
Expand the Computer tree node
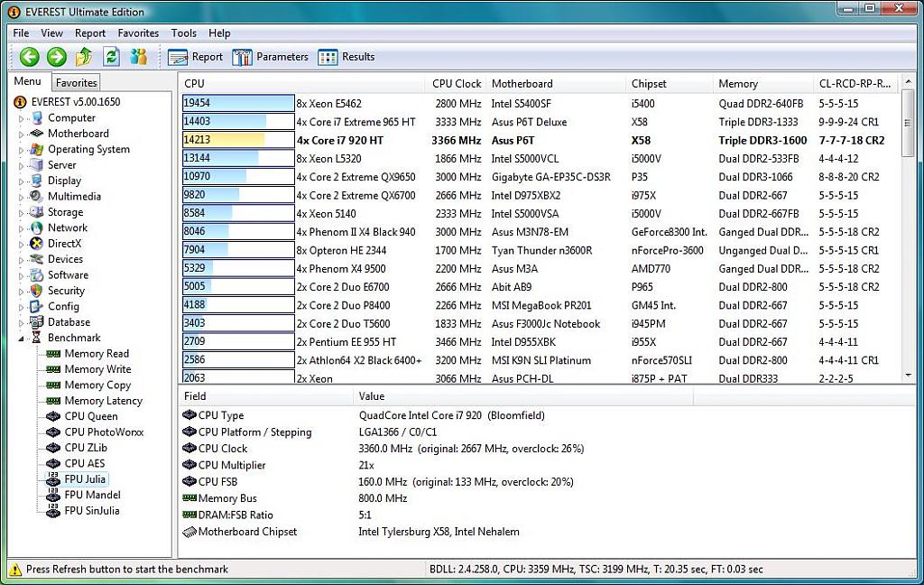tap(22, 118)
